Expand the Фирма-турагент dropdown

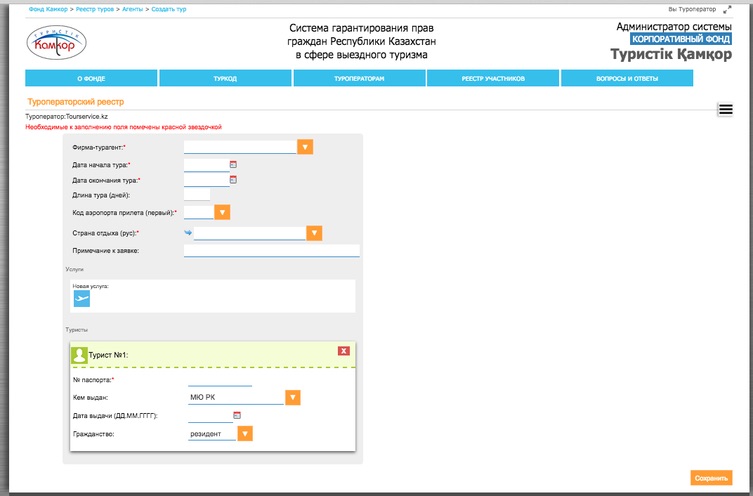pyautogui.click(x=306, y=147)
